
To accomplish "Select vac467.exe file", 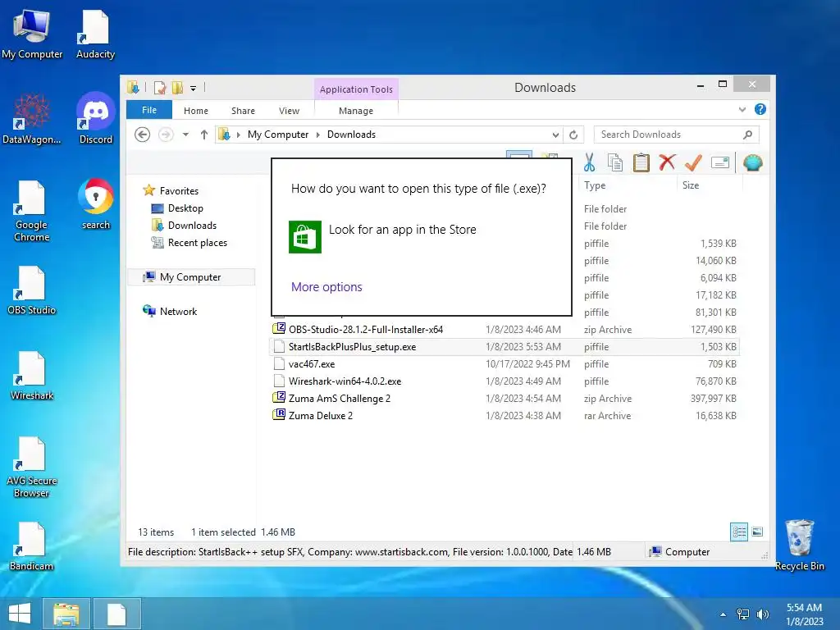I will (504, 363).
